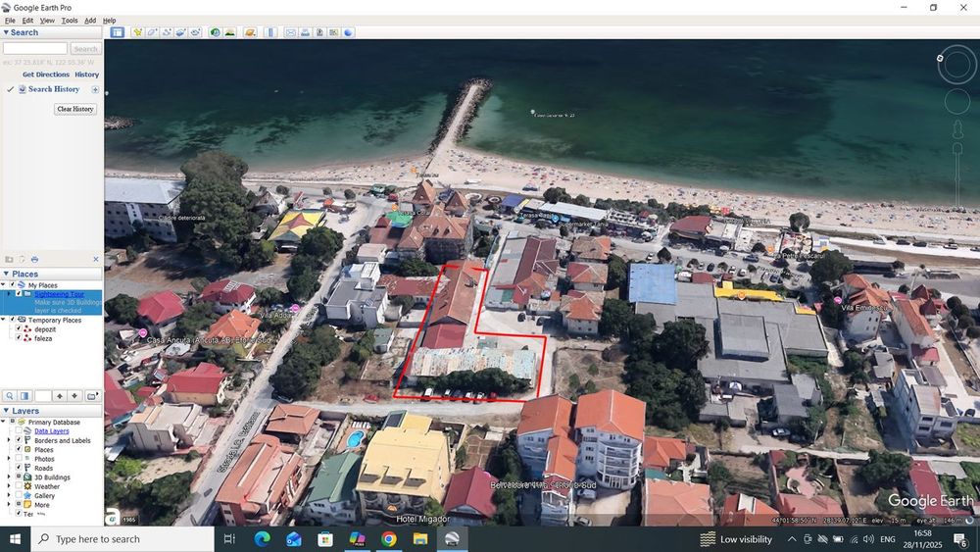Collapse the Primary Database tree node
The width and height of the screenshot is (980, 552).
(4, 422)
